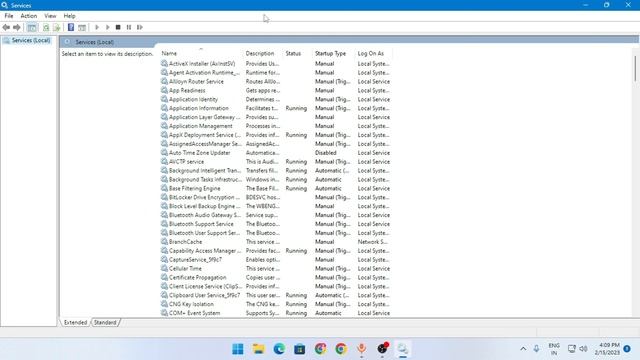The width and height of the screenshot is (640, 360).
Task: Open the View menu
Action: pyautogui.click(x=50, y=16)
